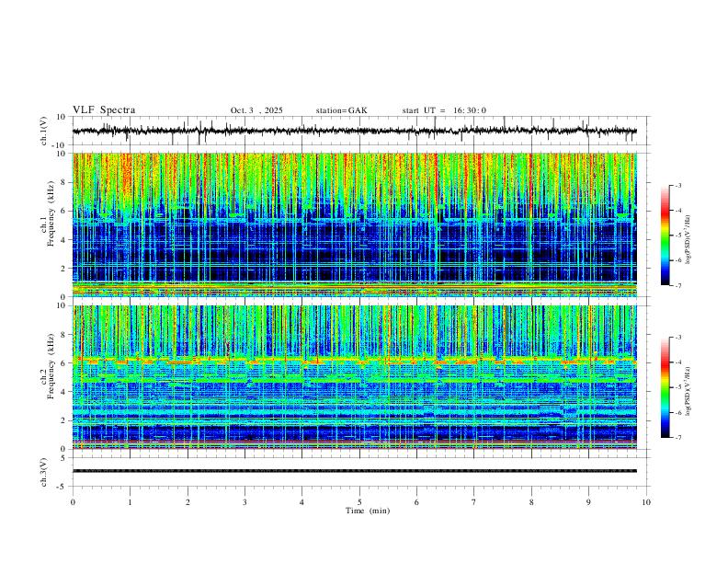Click the '-3' label on ch.1 color bar

[677, 185]
